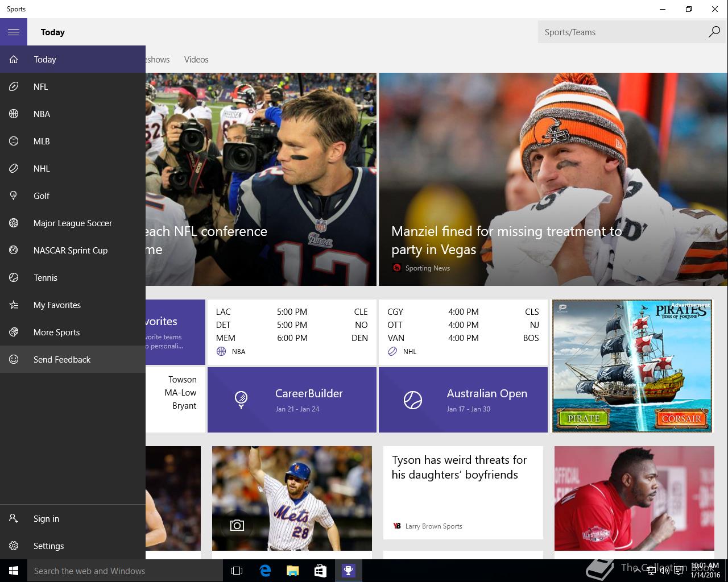This screenshot has width=728, height=582.
Task: Open the Mets player photo story
Action: point(292,498)
